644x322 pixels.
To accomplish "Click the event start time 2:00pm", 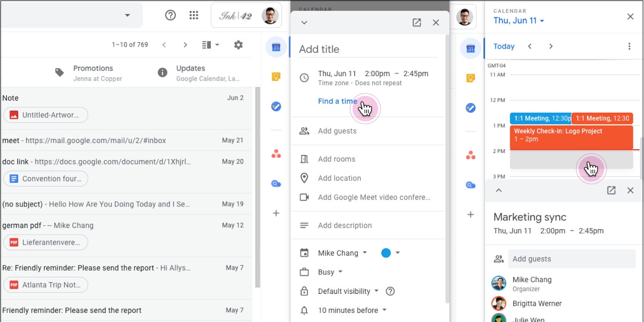I will click(377, 74).
